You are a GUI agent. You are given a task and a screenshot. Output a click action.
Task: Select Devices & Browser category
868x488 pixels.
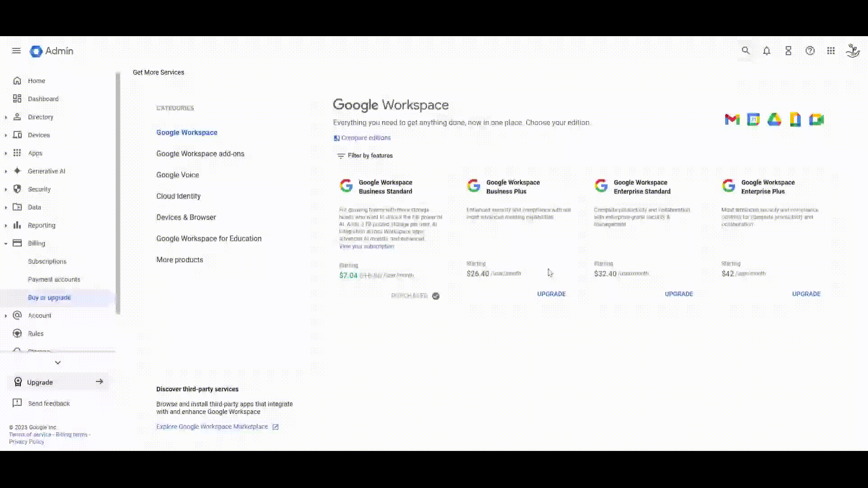[x=186, y=218]
